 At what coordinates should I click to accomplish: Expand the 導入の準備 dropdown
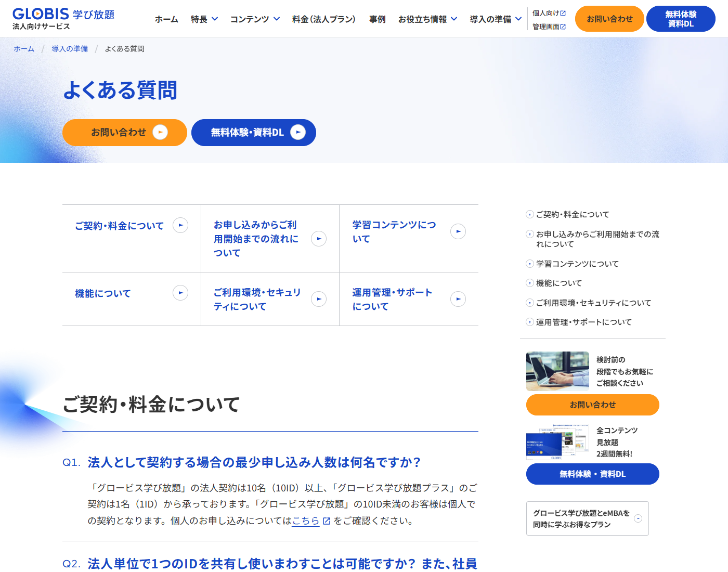tap(495, 19)
